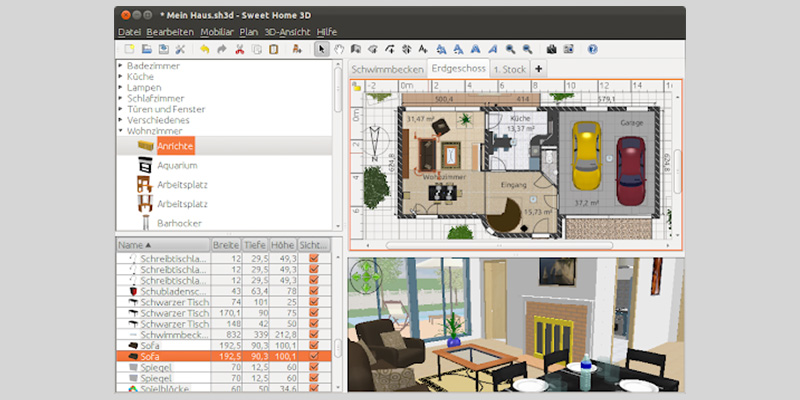The image size is (800, 400).
Task: Sort furniture by the Name column header
Action: [x=163, y=245]
